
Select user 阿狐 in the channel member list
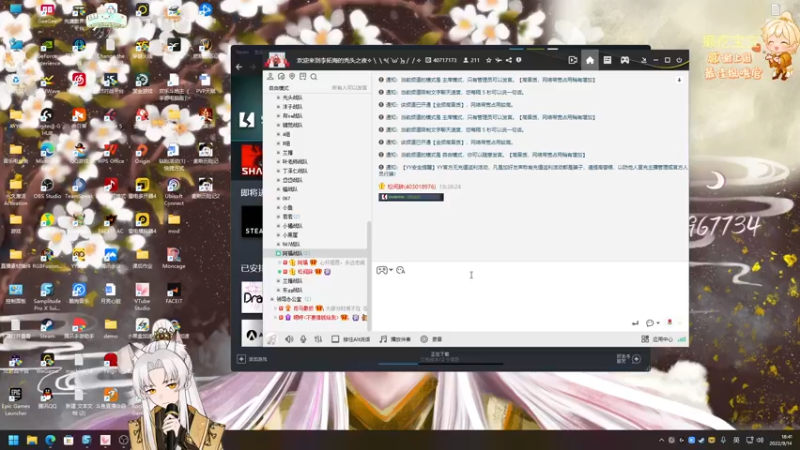tap(303, 263)
